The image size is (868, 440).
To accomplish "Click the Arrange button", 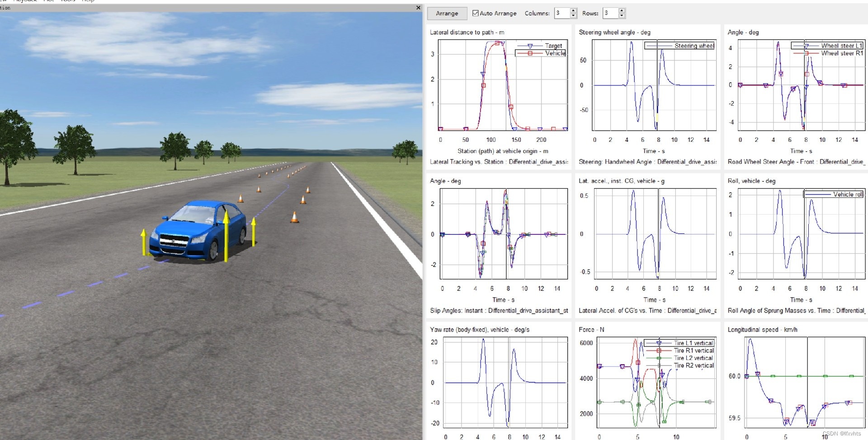I will (447, 14).
